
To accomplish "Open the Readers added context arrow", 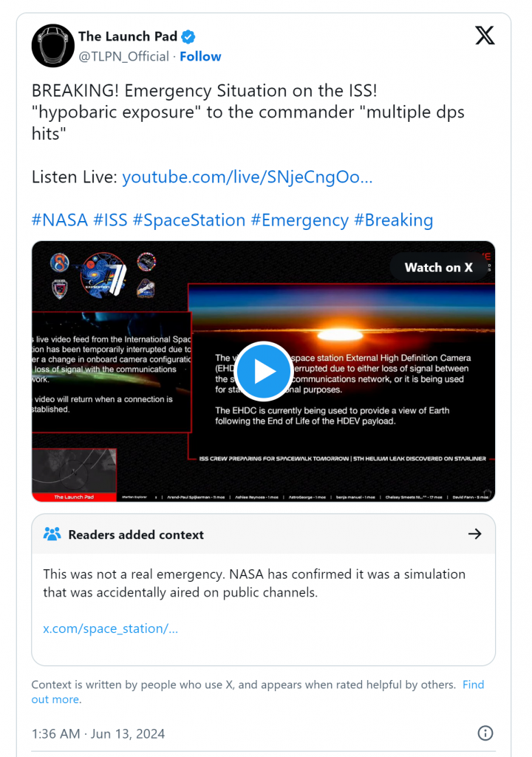I will click(x=475, y=534).
